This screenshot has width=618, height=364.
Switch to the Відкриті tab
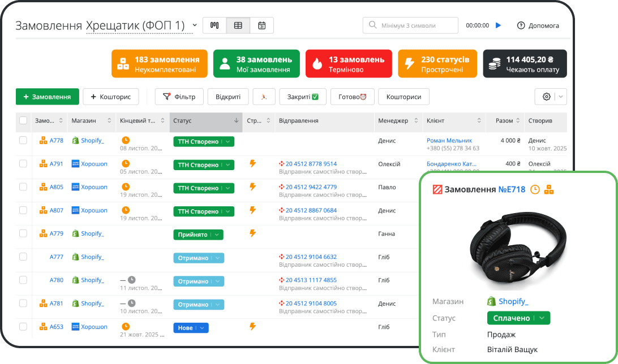pyautogui.click(x=228, y=97)
